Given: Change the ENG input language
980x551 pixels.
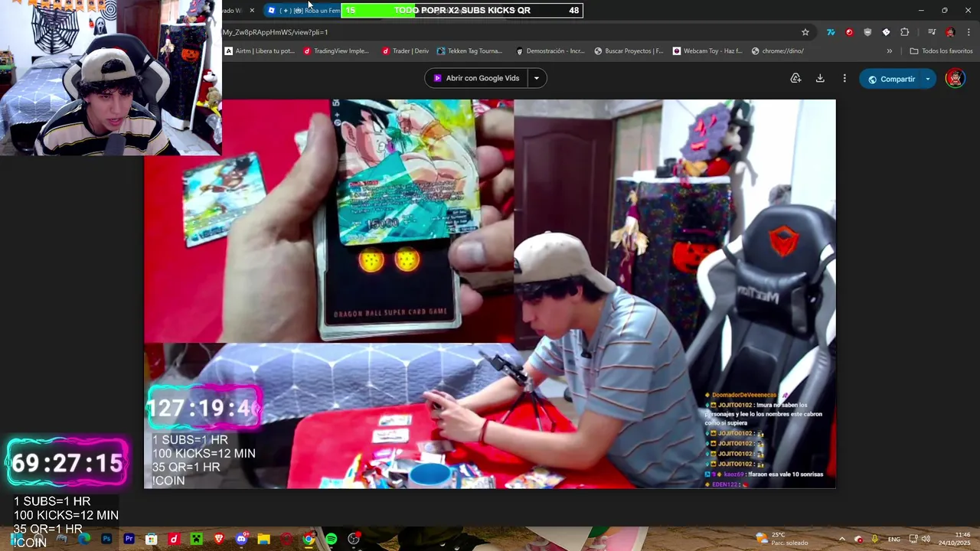Looking at the screenshot, I should point(894,539).
